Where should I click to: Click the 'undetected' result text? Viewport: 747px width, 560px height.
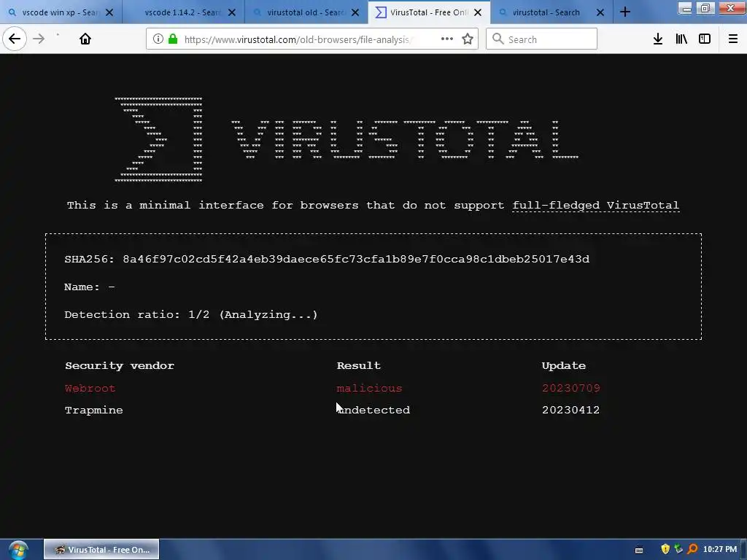[373, 410]
